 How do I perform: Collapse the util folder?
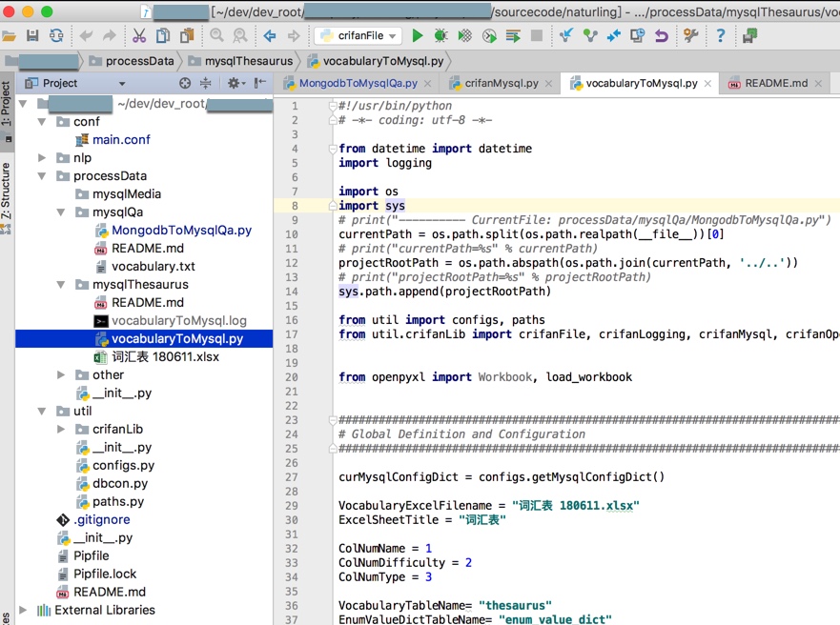pos(42,412)
